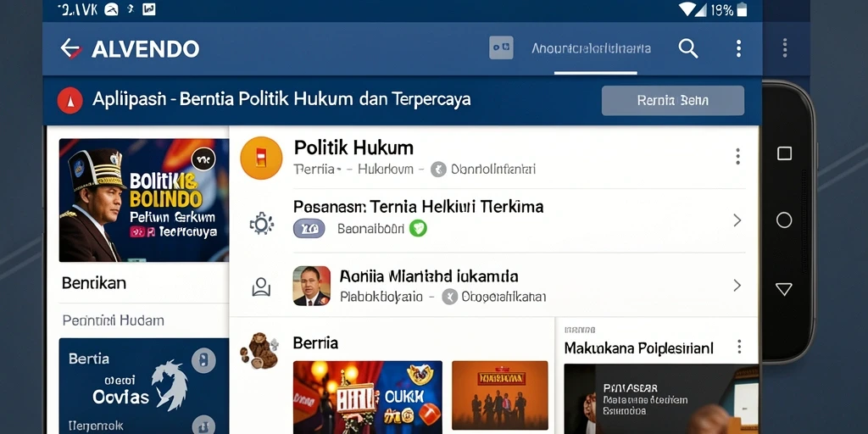
Task: Click the Pesanasn Ternia Helkiuri Tlerkima row title
Action: click(x=418, y=207)
